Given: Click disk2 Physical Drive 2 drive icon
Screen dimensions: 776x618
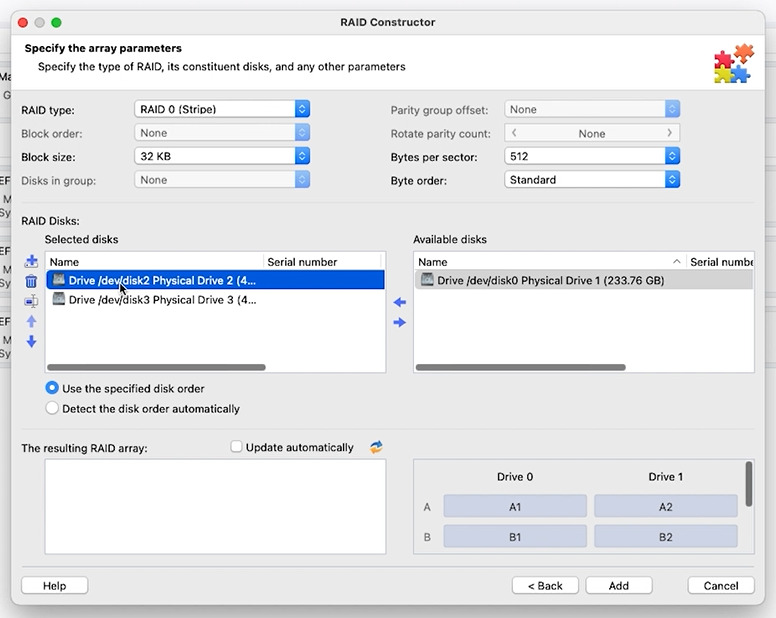Looking at the screenshot, I should 59,280.
